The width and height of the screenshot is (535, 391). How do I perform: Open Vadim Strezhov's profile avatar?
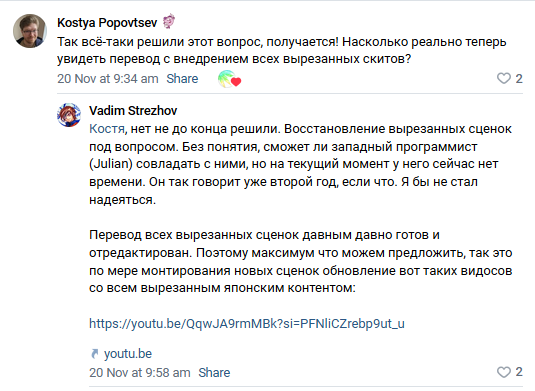click(x=69, y=115)
